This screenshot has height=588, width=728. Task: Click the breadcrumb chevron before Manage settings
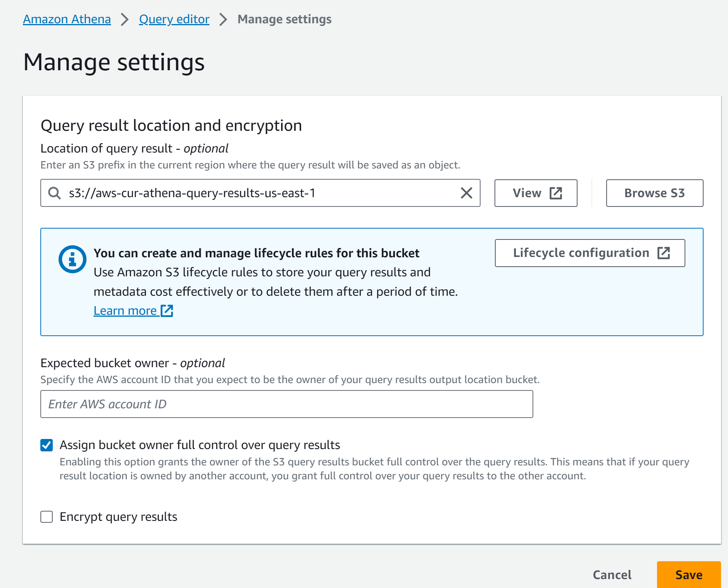point(223,19)
